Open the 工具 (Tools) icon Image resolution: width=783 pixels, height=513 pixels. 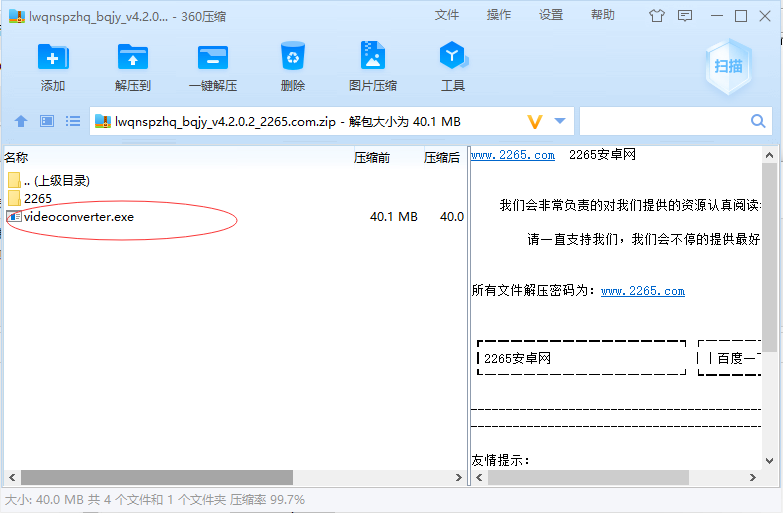click(x=453, y=55)
